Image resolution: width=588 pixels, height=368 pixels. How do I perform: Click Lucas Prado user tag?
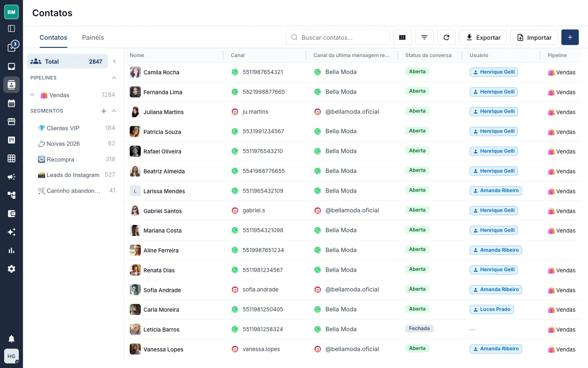tap(491, 309)
